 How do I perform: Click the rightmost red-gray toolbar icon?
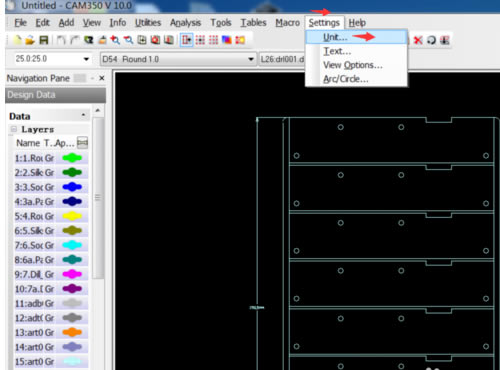[445, 40]
